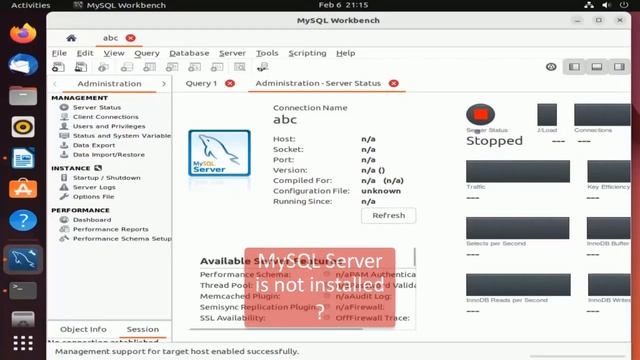Image resolution: width=640 pixels, height=360 pixels.
Task: Open Data Import/Restore
Action: pos(109,154)
